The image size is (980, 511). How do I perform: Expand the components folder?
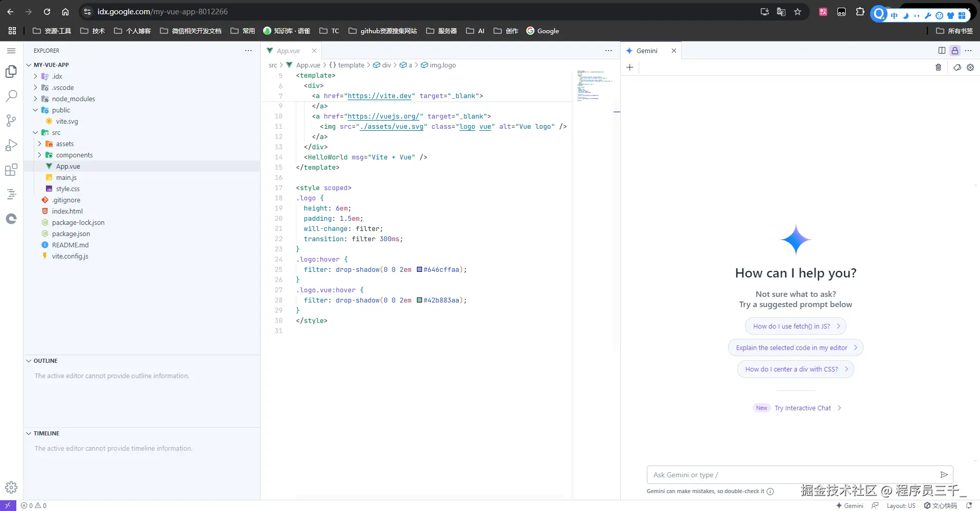39,155
